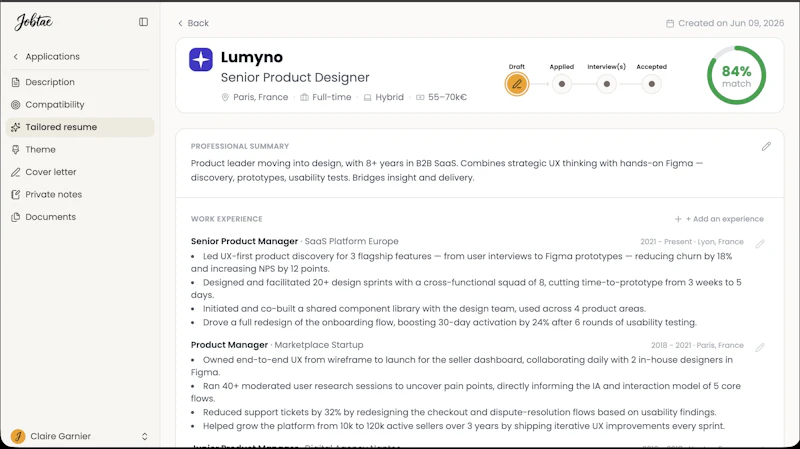Edit the Product Manager Marketplace Startup experience
This screenshot has width=800, height=449.
point(760,347)
